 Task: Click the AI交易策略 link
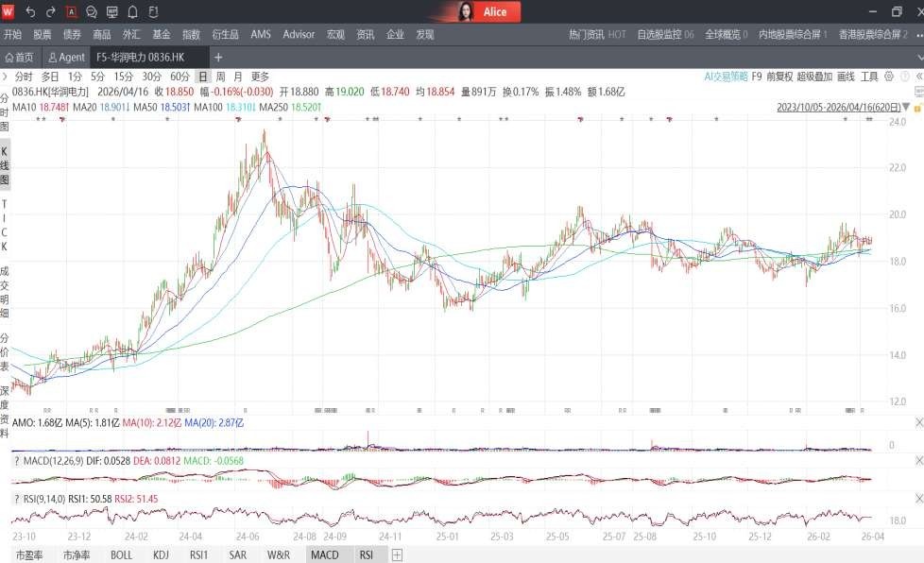click(x=726, y=77)
